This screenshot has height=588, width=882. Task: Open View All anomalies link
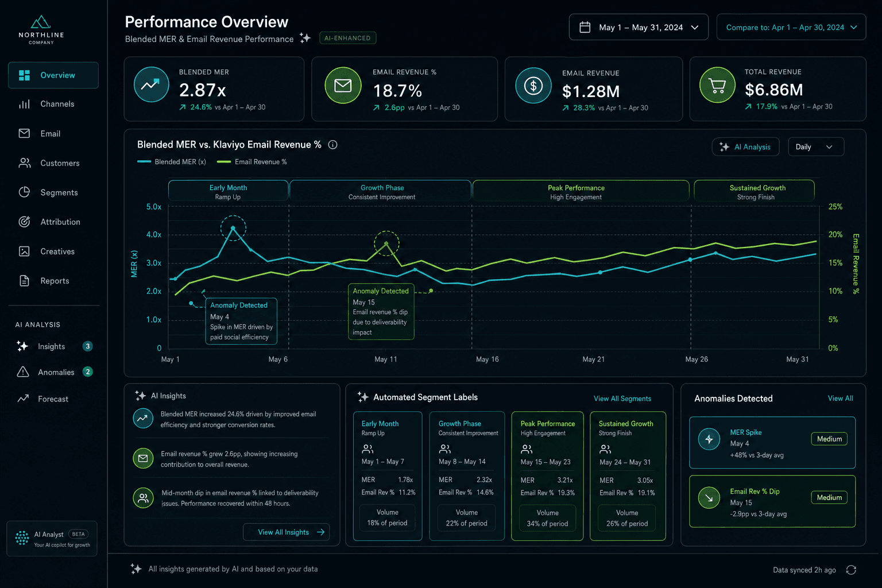(840, 399)
